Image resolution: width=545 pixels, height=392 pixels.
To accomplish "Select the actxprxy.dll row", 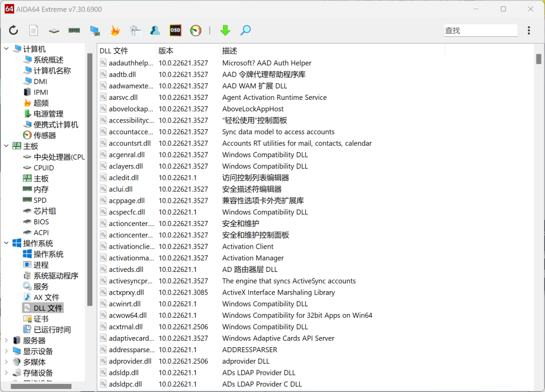I will (315, 292).
